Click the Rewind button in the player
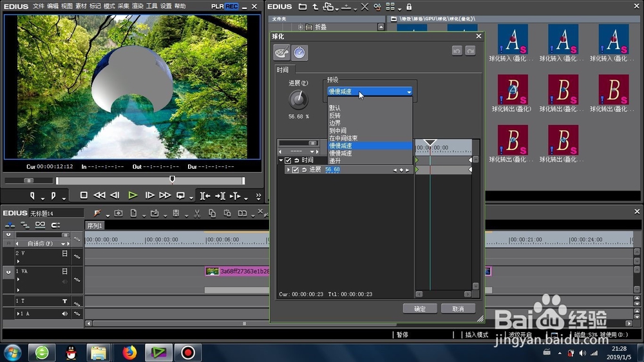The image size is (644, 362). [x=99, y=196]
